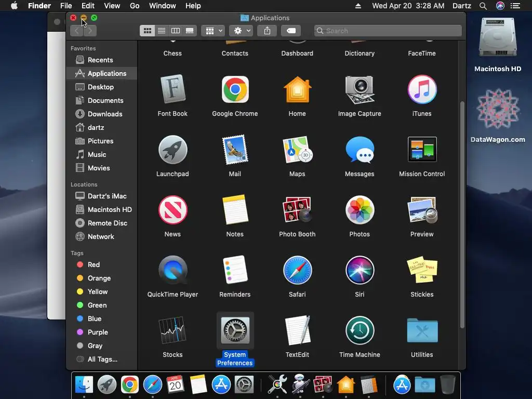Image resolution: width=532 pixels, height=399 pixels.
Task: Open the Window menu
Action: pos(163,6)
